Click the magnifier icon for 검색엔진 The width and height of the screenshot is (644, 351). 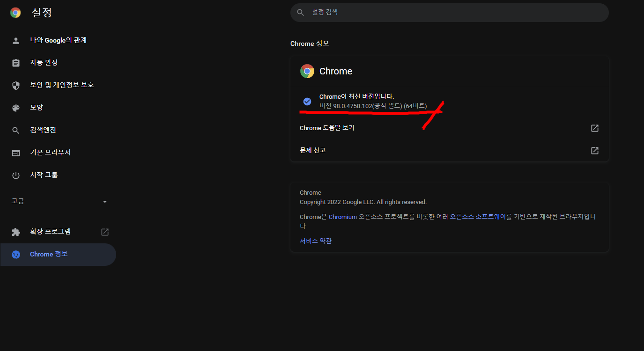[16, 130]
